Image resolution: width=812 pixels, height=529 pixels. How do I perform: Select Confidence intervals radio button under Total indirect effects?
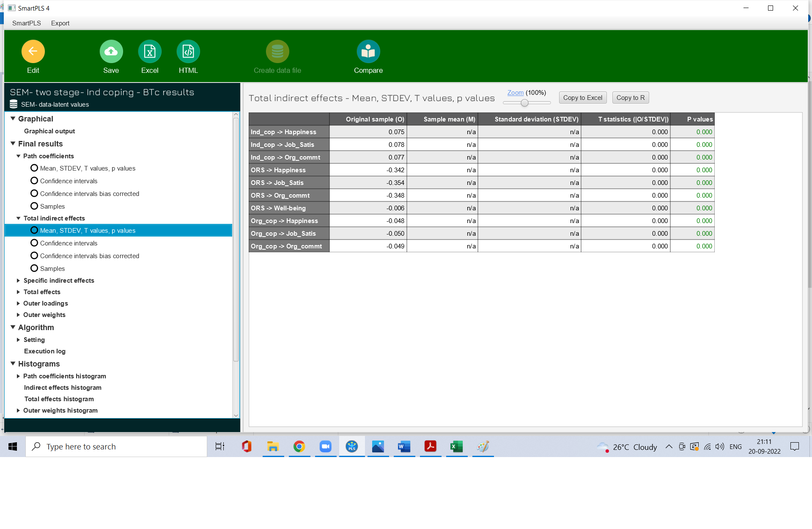(x=34, y=243)
